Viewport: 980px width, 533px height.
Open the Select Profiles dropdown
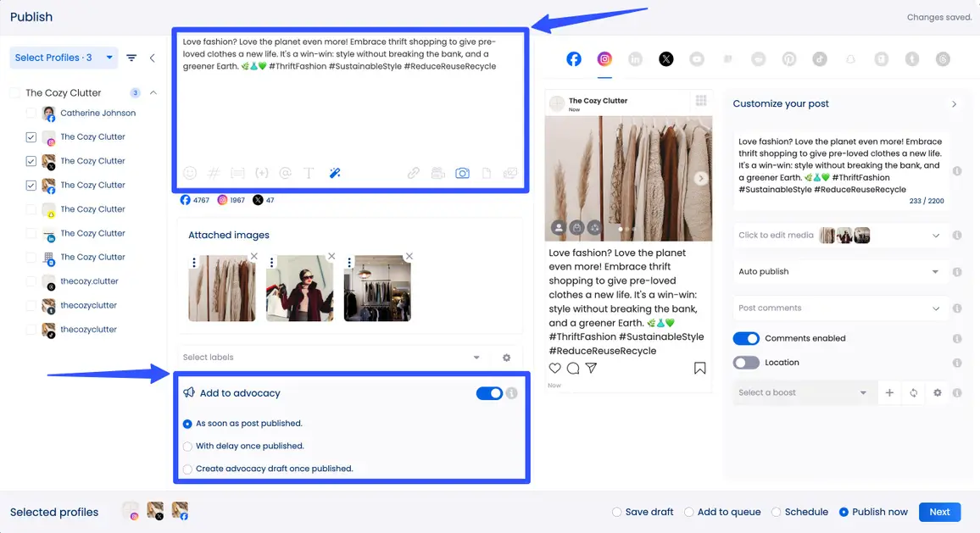pyautogui.click(x=64, y=58)
